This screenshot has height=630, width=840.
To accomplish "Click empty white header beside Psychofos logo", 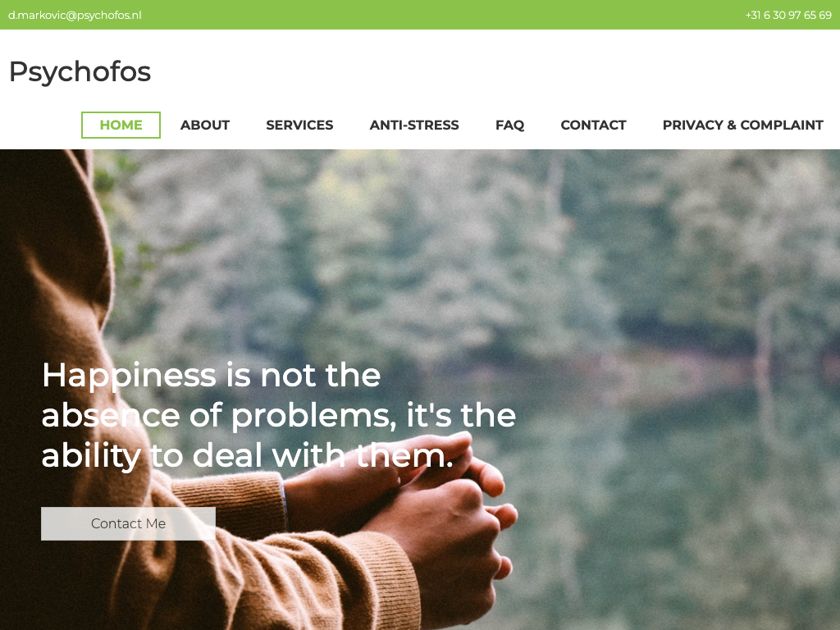I will (x=482, y=70).
